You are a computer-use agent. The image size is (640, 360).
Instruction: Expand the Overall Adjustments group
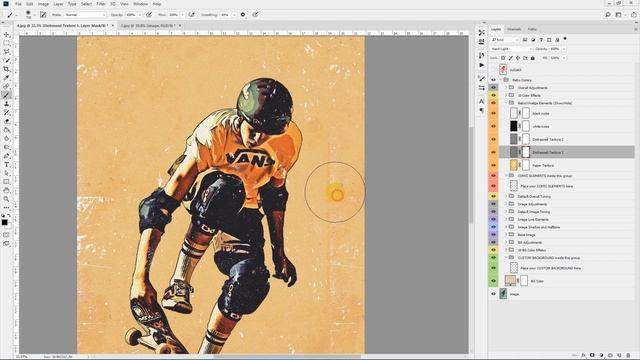tap(506, 87)
